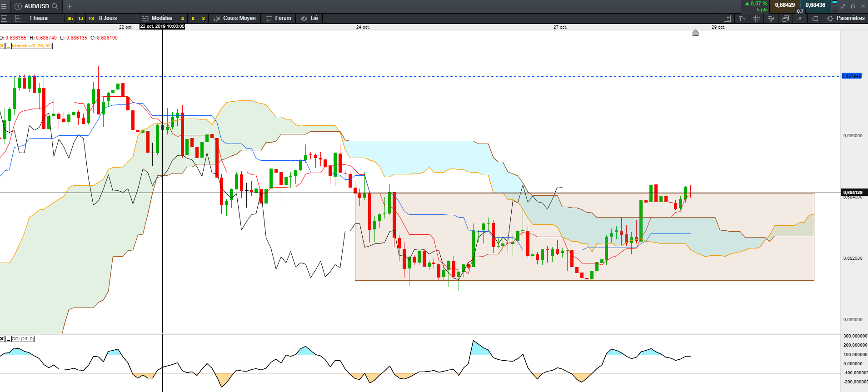The height and width of the screenshot is (392, 868).
Task: Open the grid drawing pencil tool
Action: click(771, 19)
